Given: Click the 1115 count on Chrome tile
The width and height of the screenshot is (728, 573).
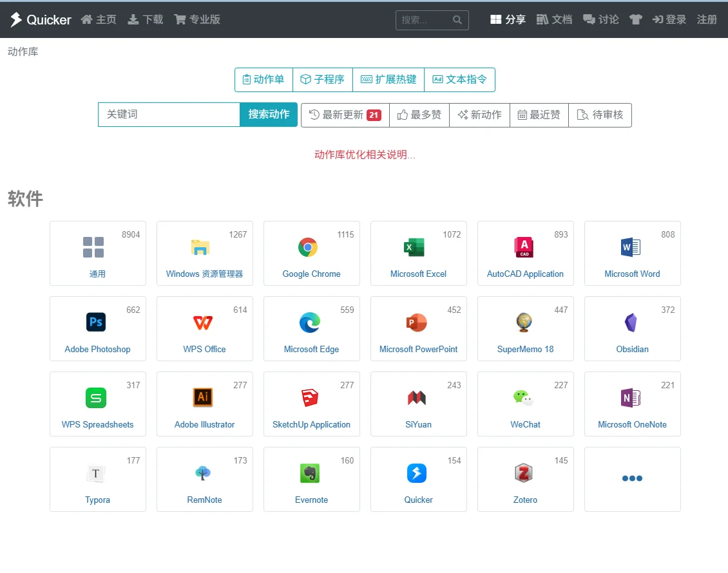Looking at the screenshot, I should pyautogui.click(x=345, y=235).
